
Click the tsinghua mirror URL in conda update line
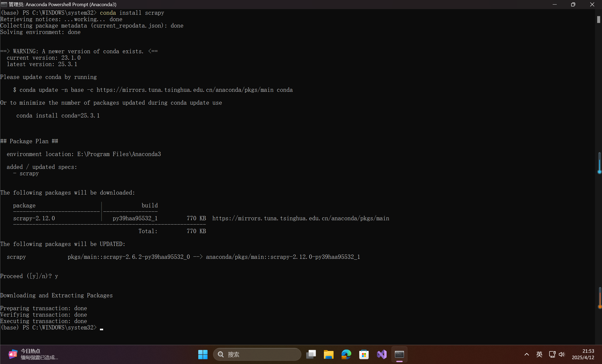pyautogui.click(x=185, y=90)
